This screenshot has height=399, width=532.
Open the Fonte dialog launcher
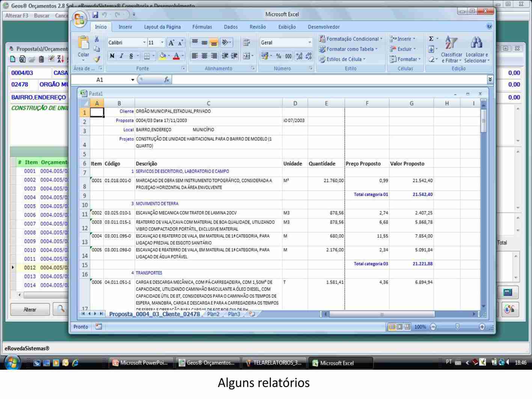(x=183, y=68)
